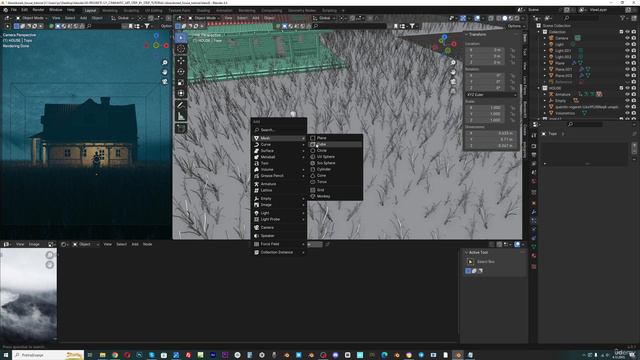Viewport: 640px width, 360px height.
Task: Open the Windows Start menu
Action: [5, 355]
